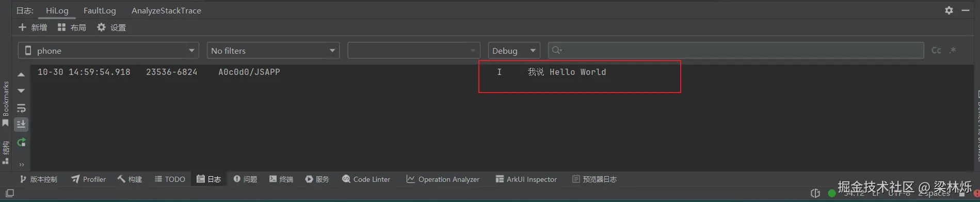Screen dimensions: 980x202
Task: Click the down arrow log navigation icon
Action: pos(21,91)
